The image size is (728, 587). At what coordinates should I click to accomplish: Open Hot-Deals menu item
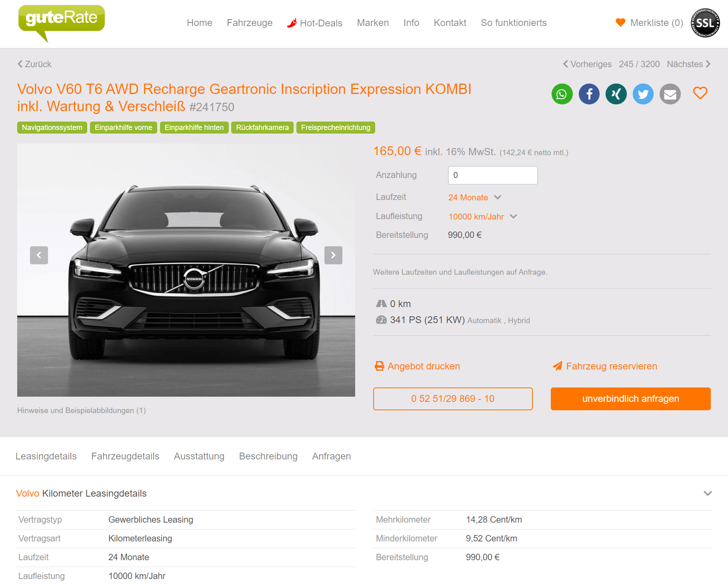[x=315, y=23]
